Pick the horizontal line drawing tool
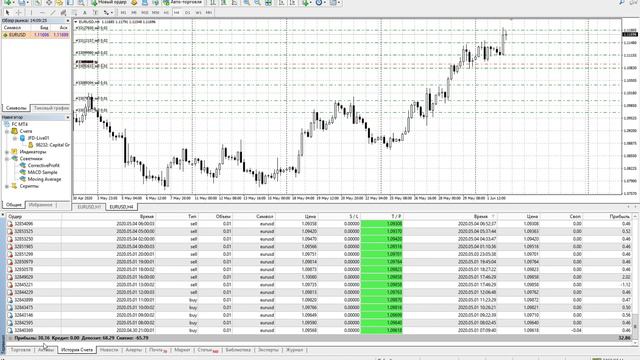The height and width of the screenshot is (360, 640). 42,13
